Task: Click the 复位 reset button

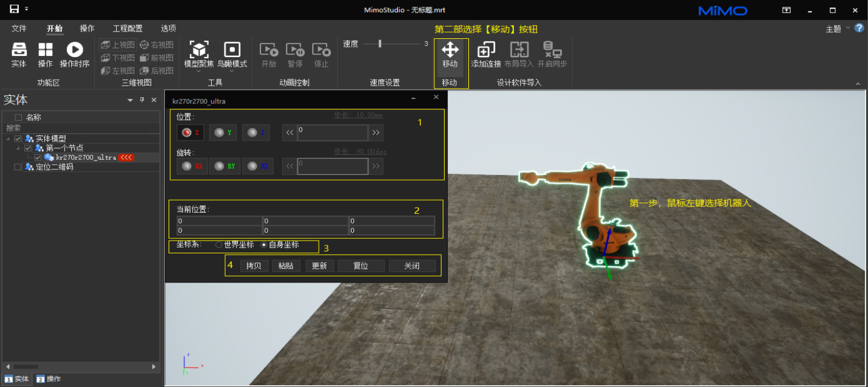Action: 361,266
